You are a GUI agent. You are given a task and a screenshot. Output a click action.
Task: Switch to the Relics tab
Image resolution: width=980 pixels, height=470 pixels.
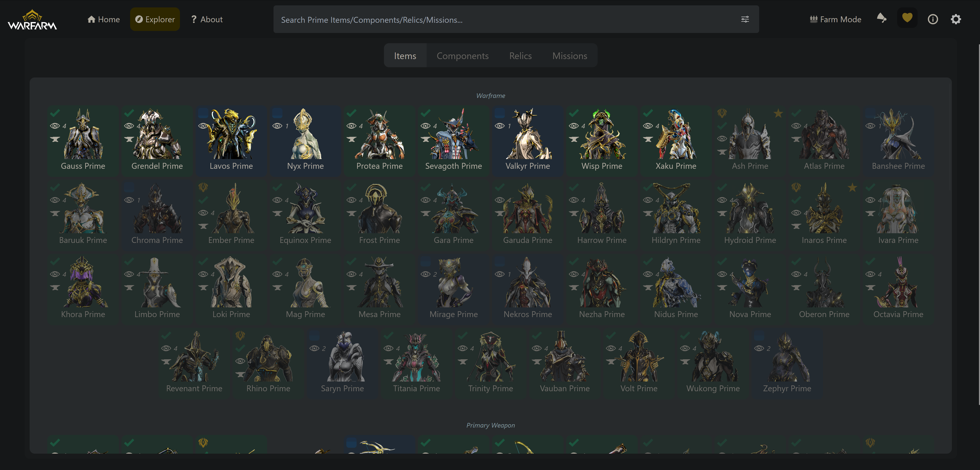520,55
